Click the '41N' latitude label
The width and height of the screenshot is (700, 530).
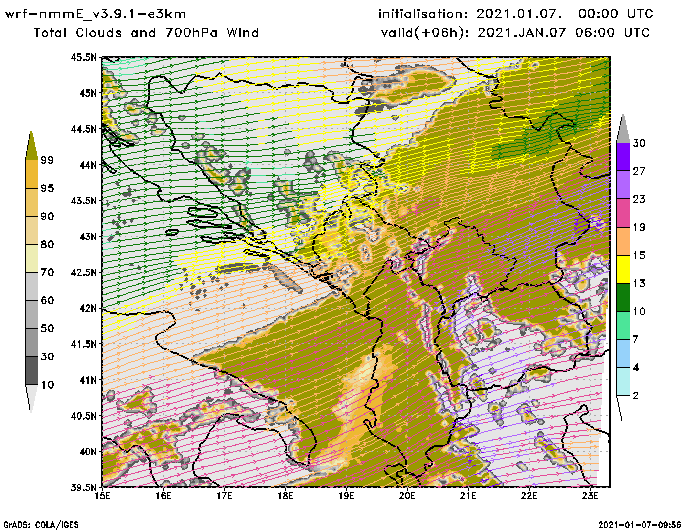(x=88, y=380)
